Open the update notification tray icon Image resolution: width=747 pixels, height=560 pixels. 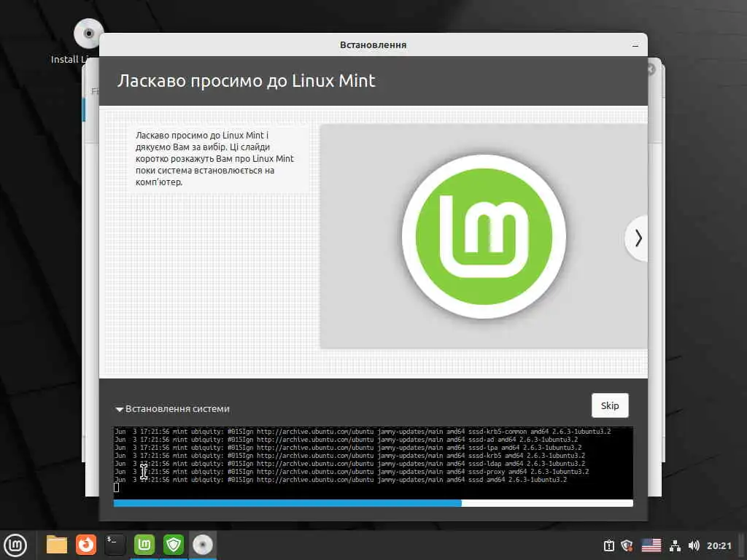[609, 545]
